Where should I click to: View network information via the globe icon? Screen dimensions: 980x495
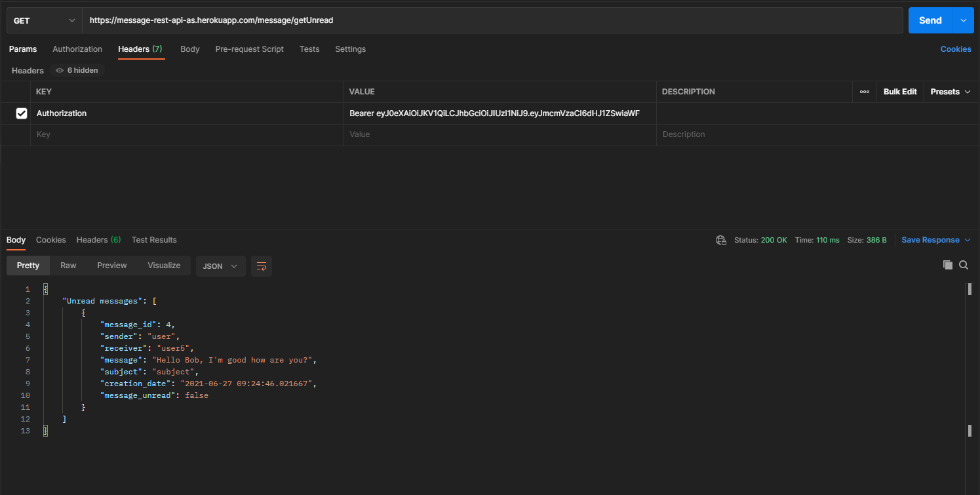pyautogui.click(x=721, y=240)
